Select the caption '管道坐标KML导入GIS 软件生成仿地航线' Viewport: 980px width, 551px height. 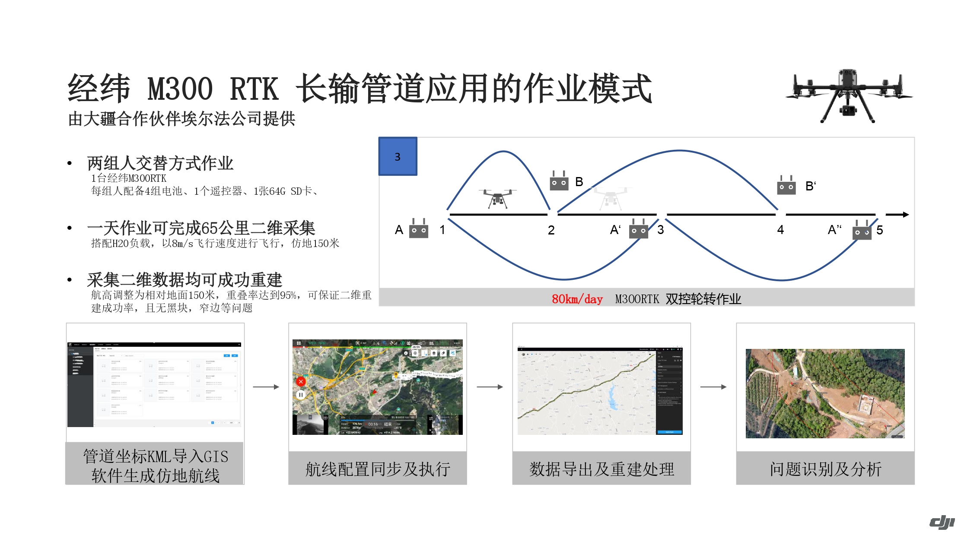156,466
